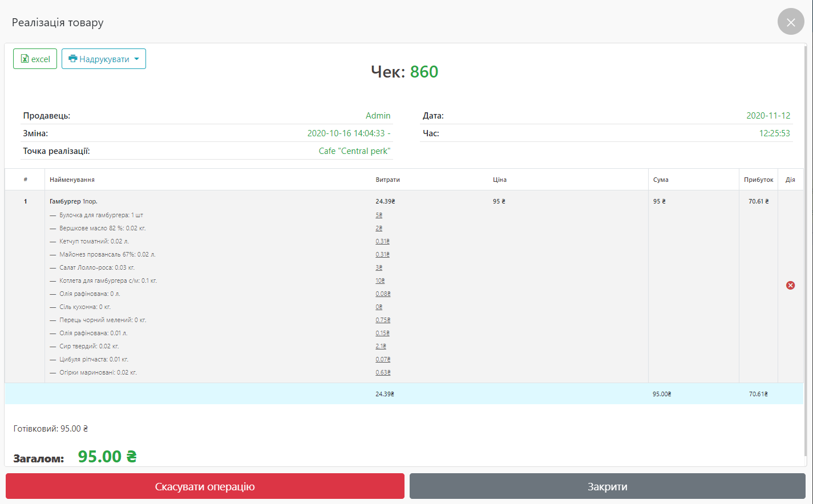Open Сир твердий cost 2.1₴
Screen dimensions: 813x504
381,347
